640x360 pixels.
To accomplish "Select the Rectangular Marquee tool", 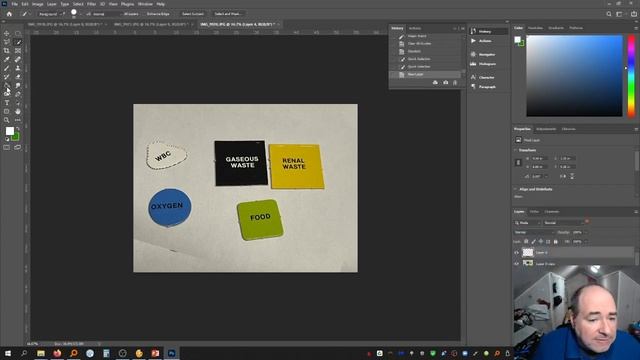I will [x=18, y=33].
